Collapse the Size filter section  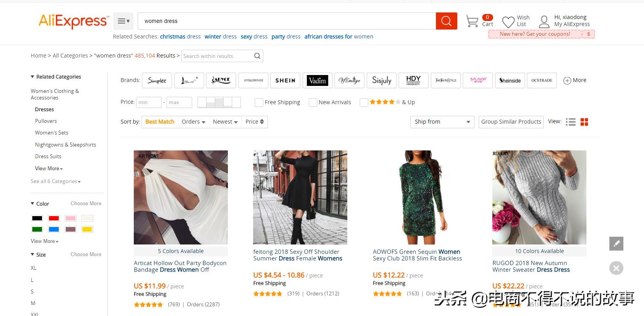[x=32, y=254]
